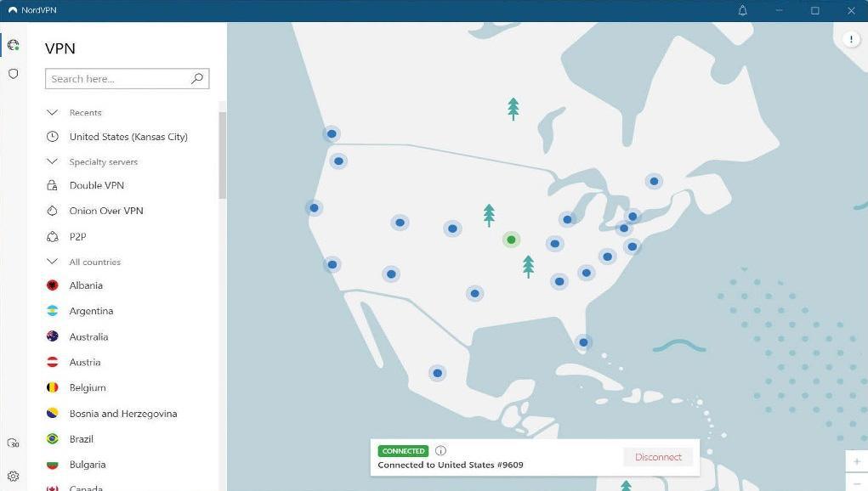The width and height of the screenshot is (868, 491).
Task: Click "Connected to United States #9609" text
Action: pyautogui.click(x=451, y=465)
